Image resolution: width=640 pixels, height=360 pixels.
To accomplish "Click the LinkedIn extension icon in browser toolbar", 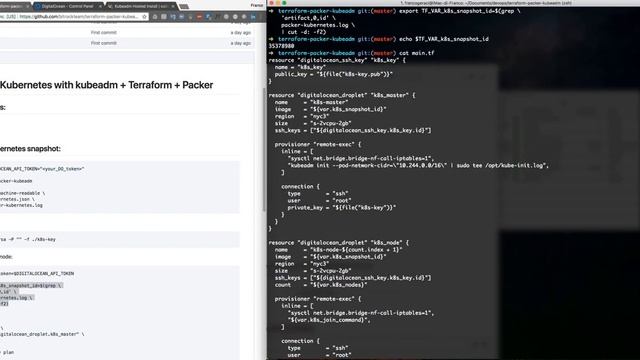I will pyautogui.click(x=253, y=17).
